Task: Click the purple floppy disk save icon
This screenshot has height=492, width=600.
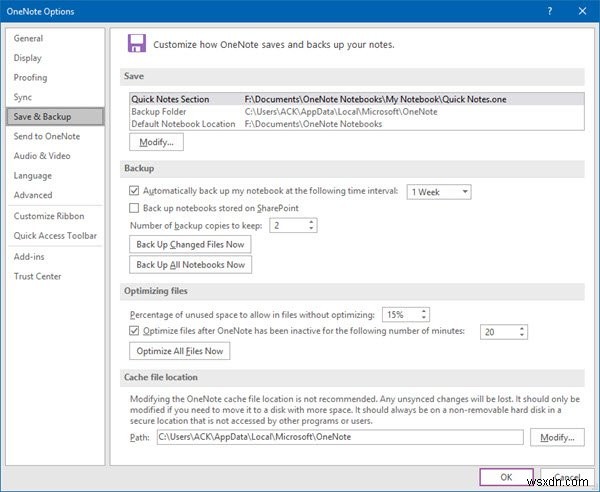Action: 137,43
